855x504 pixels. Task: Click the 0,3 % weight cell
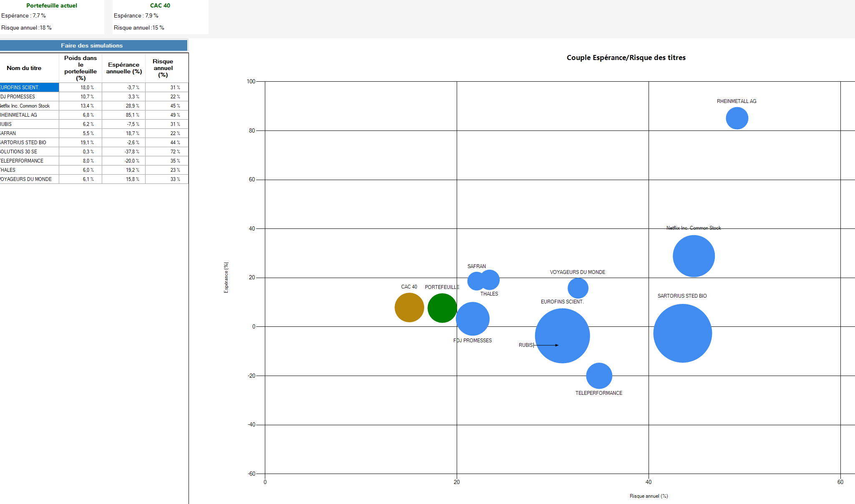tap(80, 152)
